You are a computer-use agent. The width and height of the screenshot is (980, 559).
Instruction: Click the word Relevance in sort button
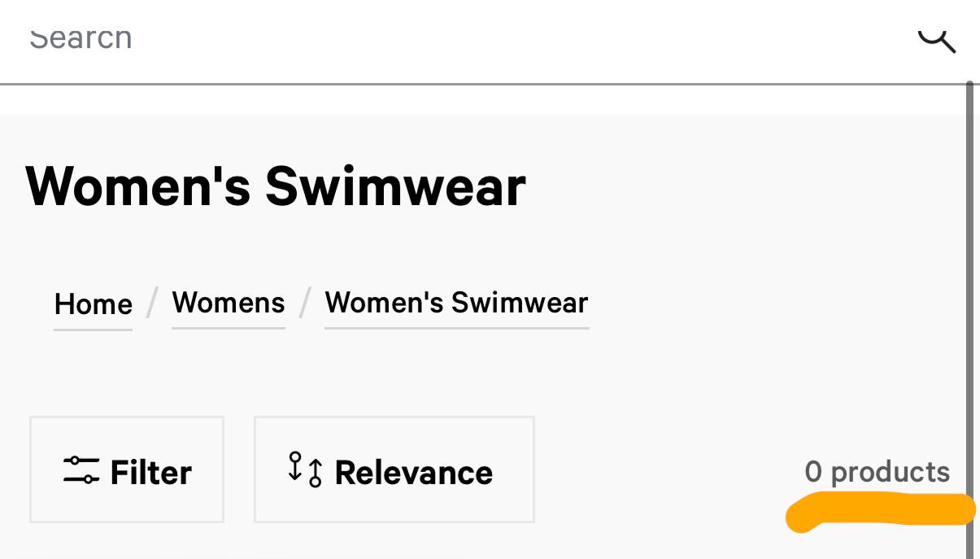point(414,472)
